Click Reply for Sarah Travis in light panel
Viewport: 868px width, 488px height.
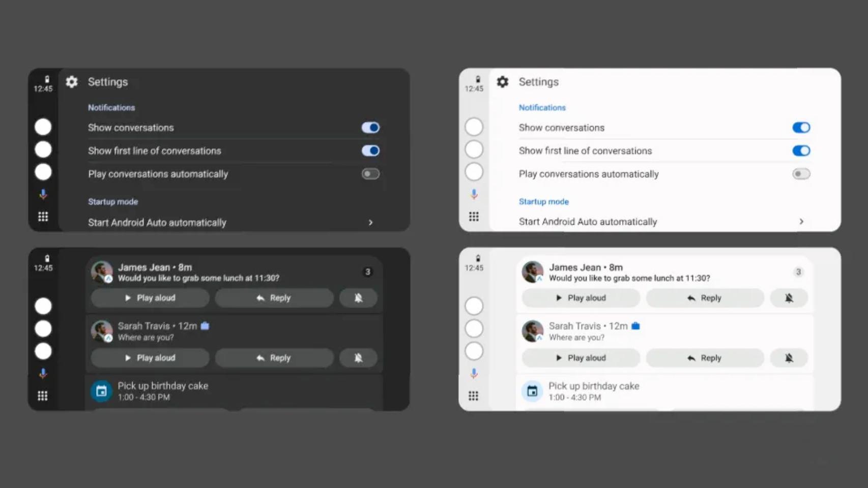pos(705,358)
